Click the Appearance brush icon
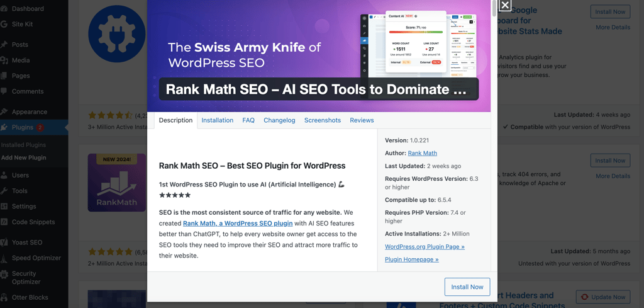 pyautogui.click(x=4, y=112)
